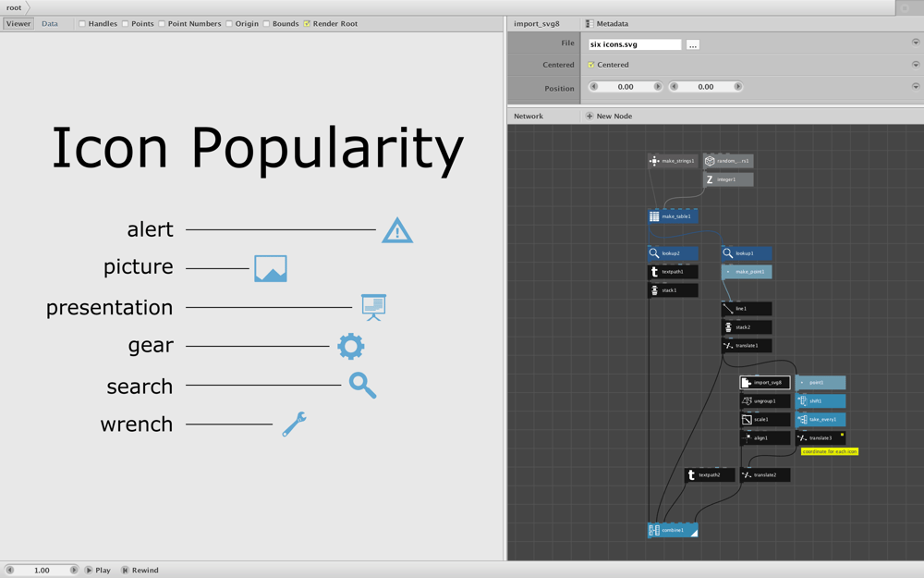Show Bounds in the viewer
924x578 pixels.
[266, 24]
